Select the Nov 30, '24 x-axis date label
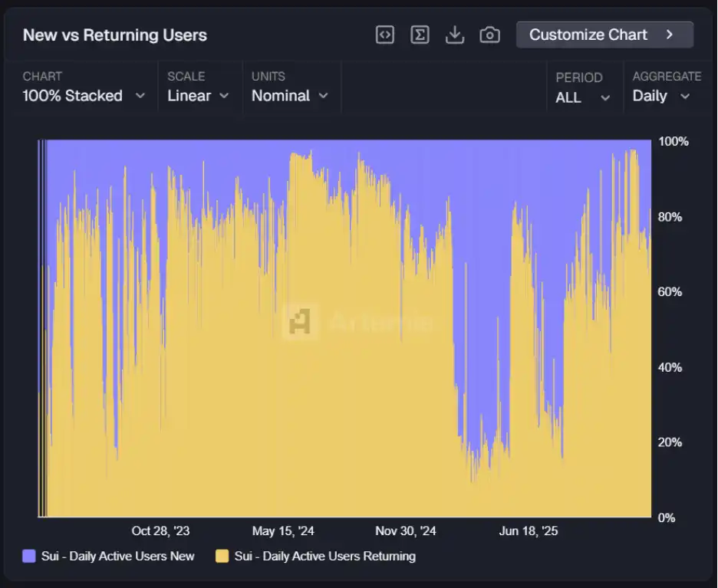 click(406, 531)
